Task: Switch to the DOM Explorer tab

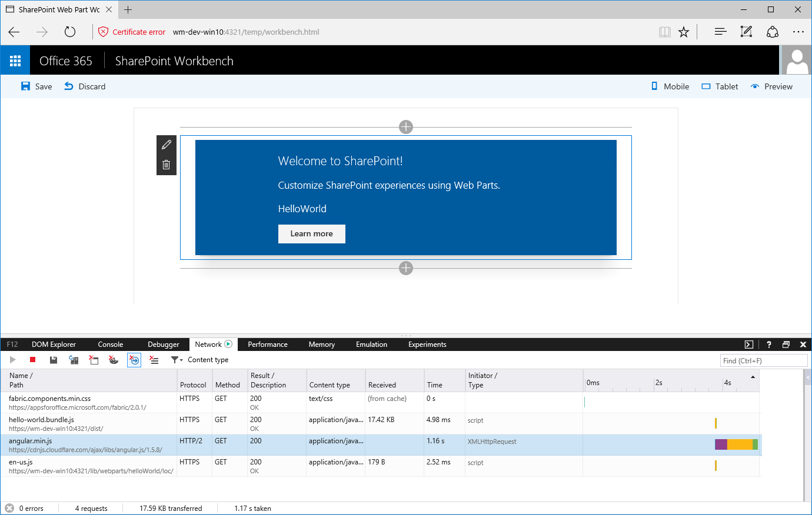Action: pyautogui.click(x=54, y=345)
